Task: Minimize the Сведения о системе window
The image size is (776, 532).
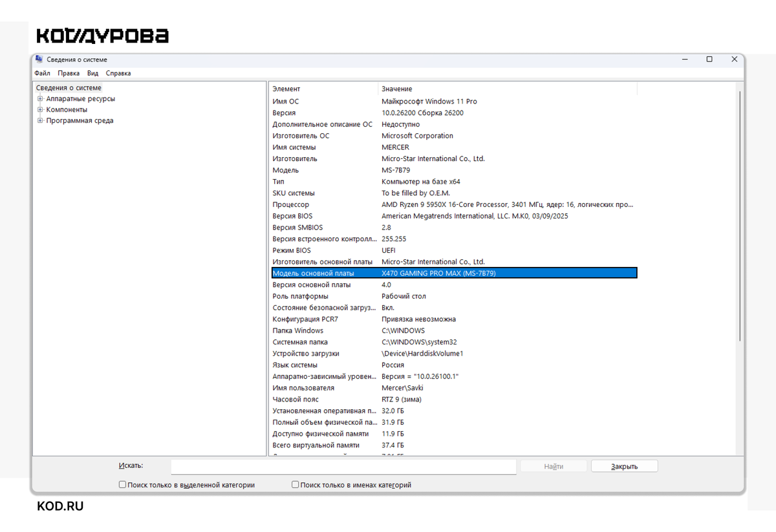Action: [x=684, y=59]
